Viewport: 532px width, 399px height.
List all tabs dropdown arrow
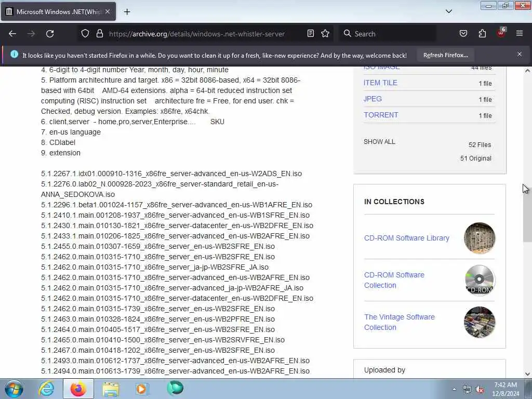(x=448, y=11)
